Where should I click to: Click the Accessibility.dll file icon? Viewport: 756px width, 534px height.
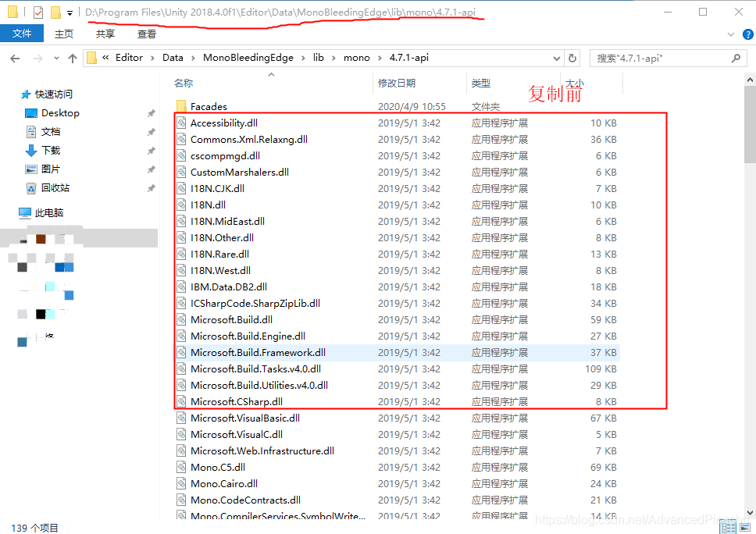pos(181,123)
